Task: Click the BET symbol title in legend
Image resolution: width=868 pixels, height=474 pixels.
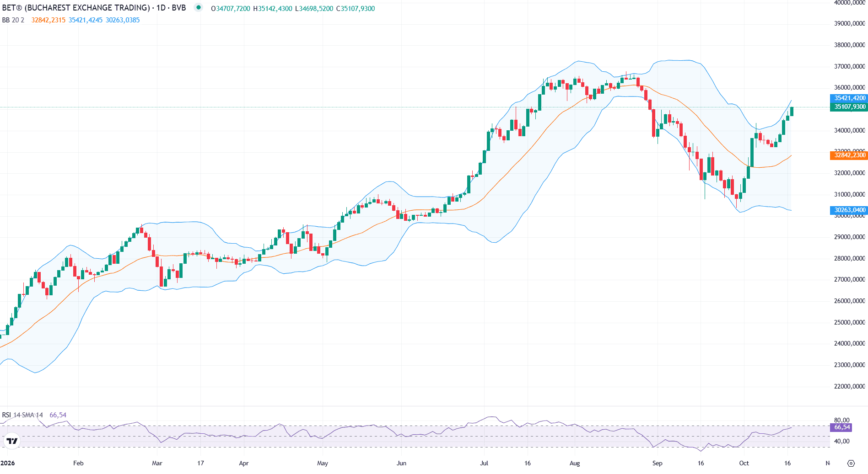Action: [x=94, y=8]
